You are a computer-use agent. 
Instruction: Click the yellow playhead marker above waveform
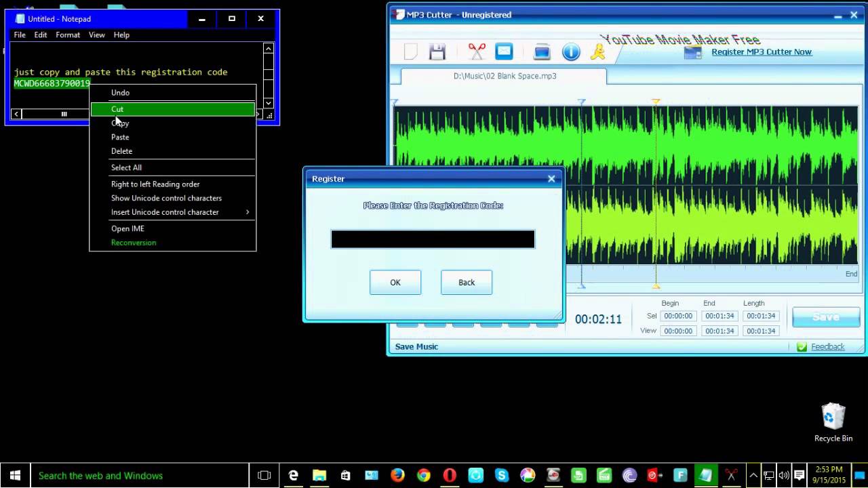[x=656, y=102]
